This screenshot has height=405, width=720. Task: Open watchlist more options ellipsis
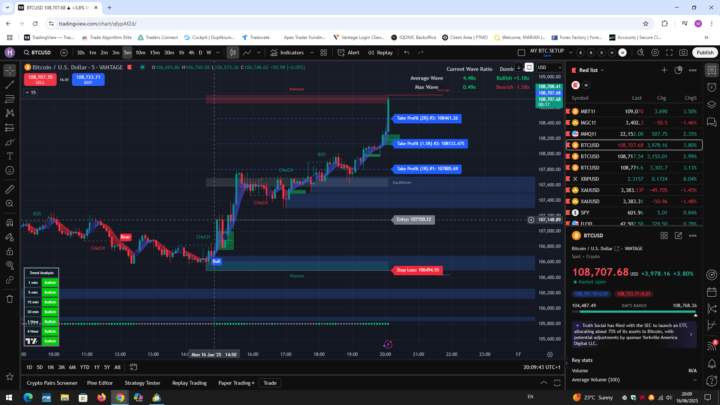692,70
